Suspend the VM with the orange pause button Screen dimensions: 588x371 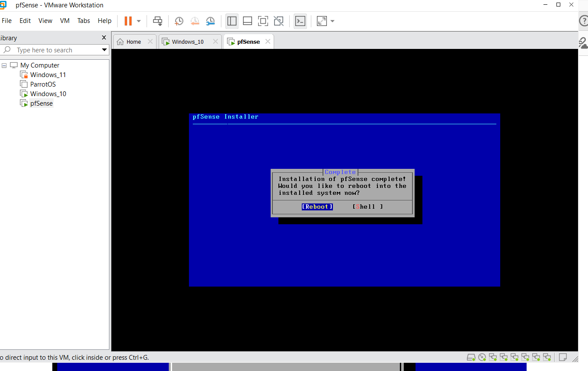[128, 21]
